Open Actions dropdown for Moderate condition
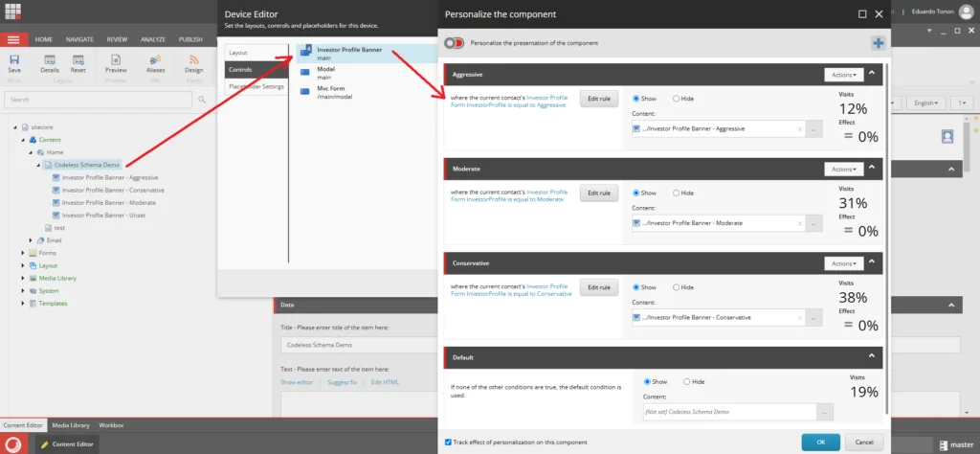 pyautogui.click(x=844, y=170)
